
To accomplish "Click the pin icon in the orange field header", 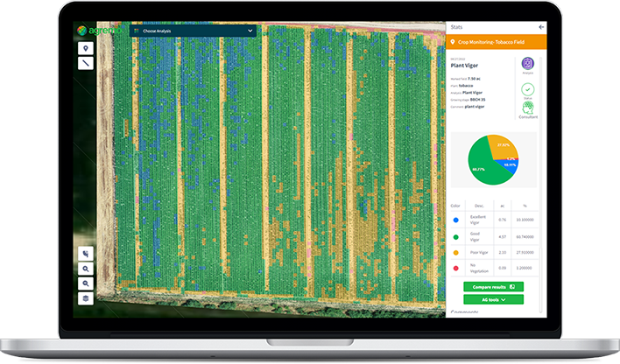I will [x=453, y=42].
